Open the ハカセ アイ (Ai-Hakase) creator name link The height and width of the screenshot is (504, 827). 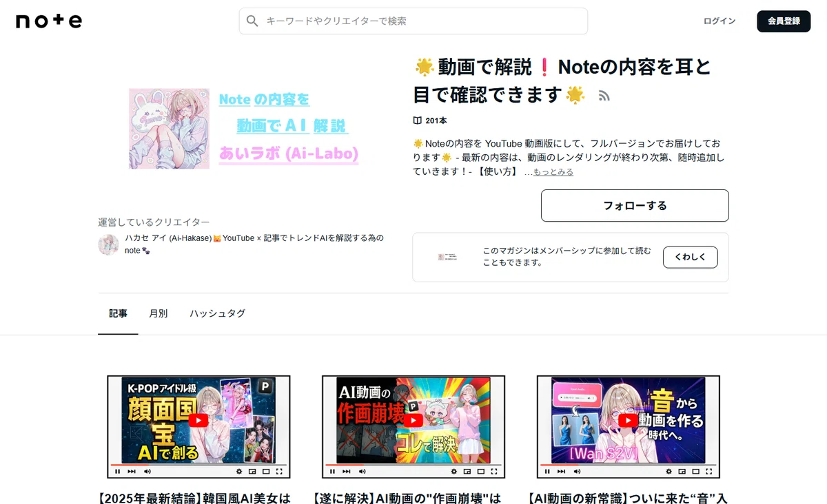click(x=254, y=244)
